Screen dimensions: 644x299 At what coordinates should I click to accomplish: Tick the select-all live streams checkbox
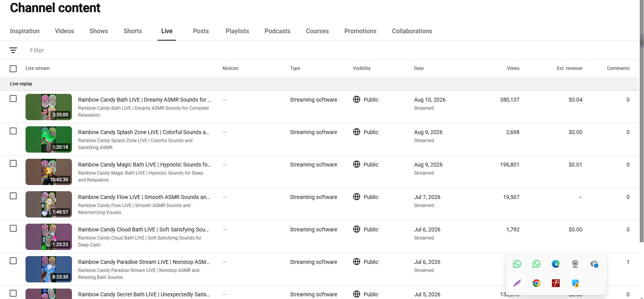13,69
